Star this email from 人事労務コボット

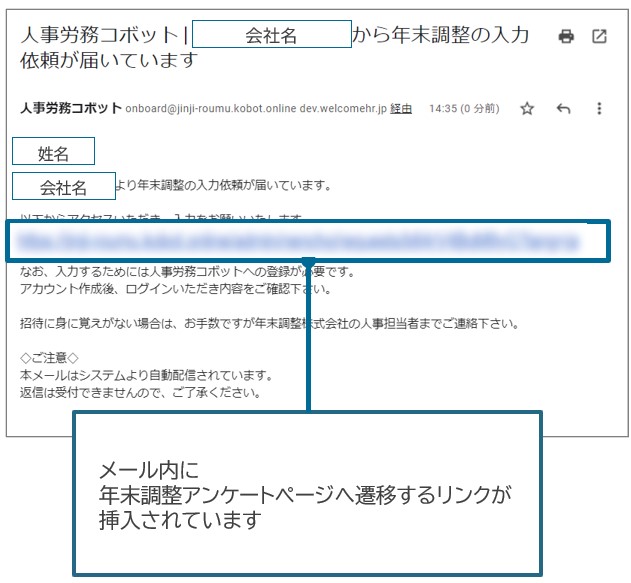[527, 108]
